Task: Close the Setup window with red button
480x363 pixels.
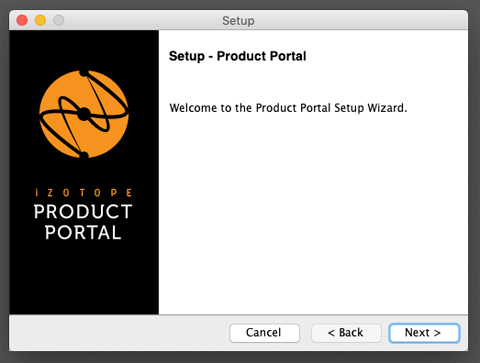Action: tap(22, 20)
